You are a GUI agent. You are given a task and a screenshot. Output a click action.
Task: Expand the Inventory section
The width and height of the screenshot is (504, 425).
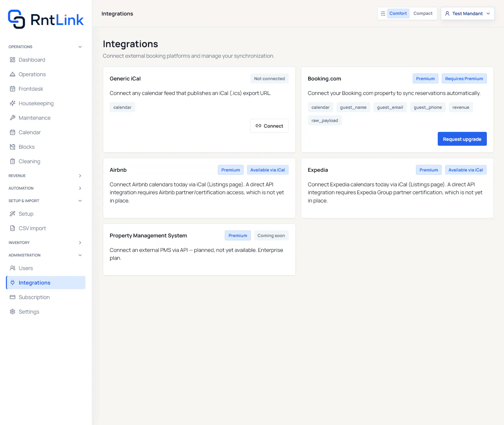coord(45,243)
